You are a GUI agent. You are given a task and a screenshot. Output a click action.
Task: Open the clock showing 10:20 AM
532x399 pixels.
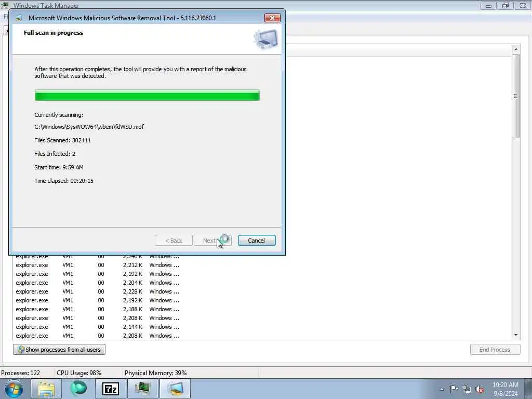(x=505, y=389)
